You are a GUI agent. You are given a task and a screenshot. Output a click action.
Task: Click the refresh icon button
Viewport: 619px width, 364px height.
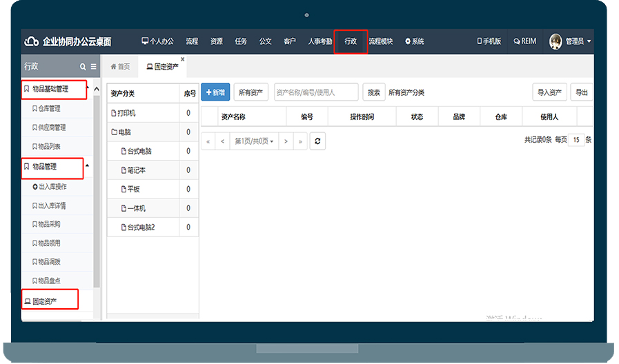[318, 141]
